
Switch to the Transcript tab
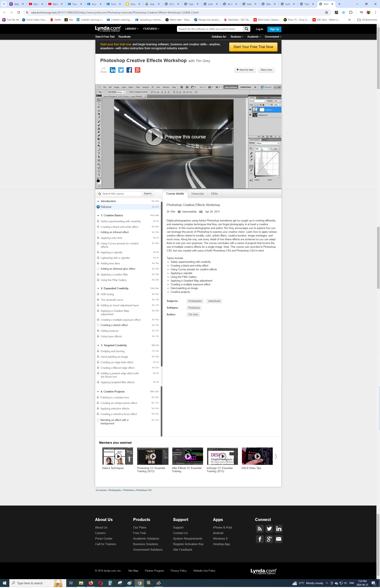coord(197,194)
